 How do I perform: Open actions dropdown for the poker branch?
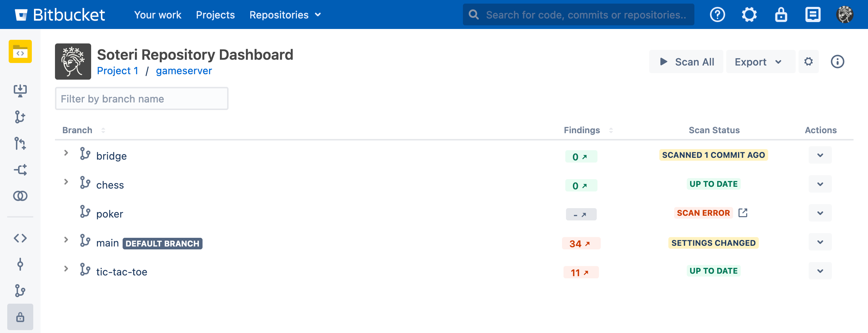(820, 213)
